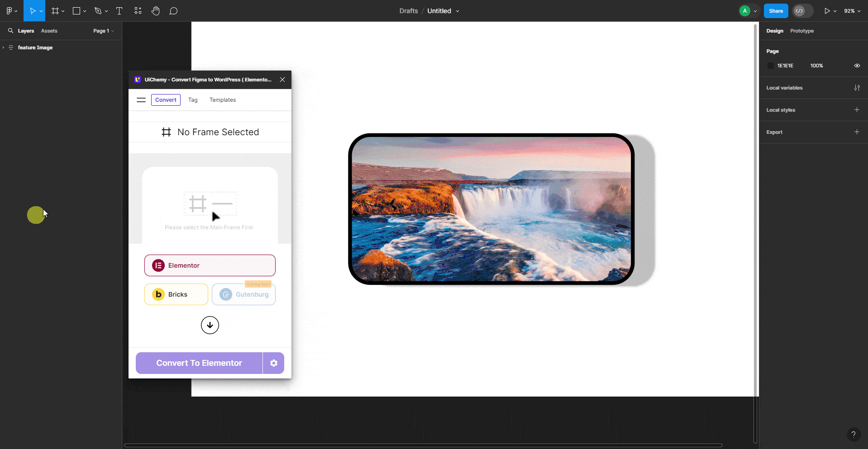Viewport: 868px width, 449px height.
Task: Choose the Bricks conversion option
Action: tap(176, 294)
